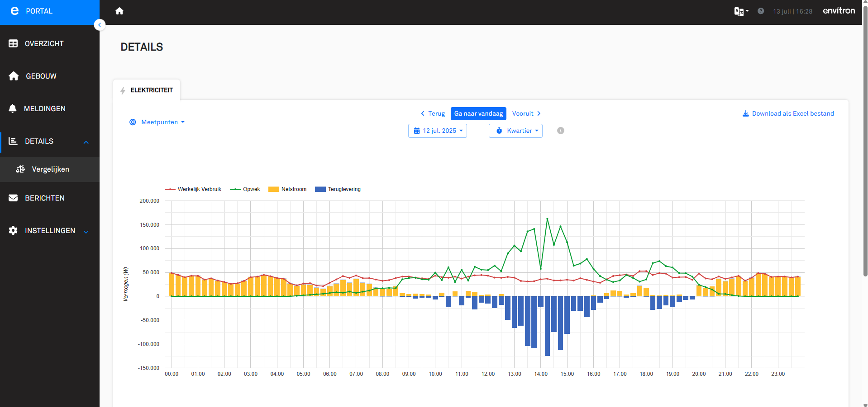This screenshot has height=407, width=868.
Task: Click the Vergelijken balance scale icon
Action: pos(20,169)
